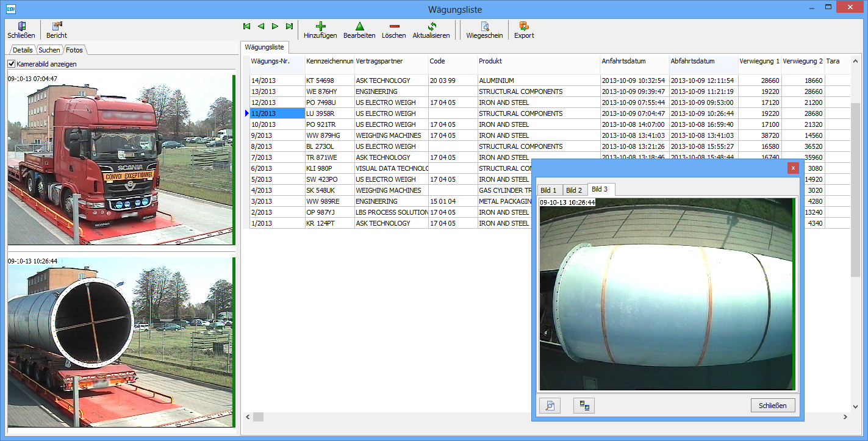Switch to Bild 2 tab

point(573,190)
